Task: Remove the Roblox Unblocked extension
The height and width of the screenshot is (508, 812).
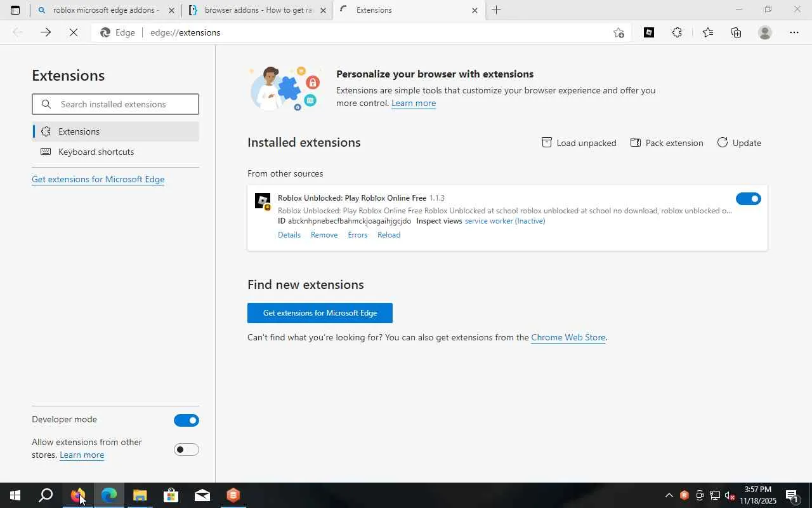Action: [x=324, y=235]
